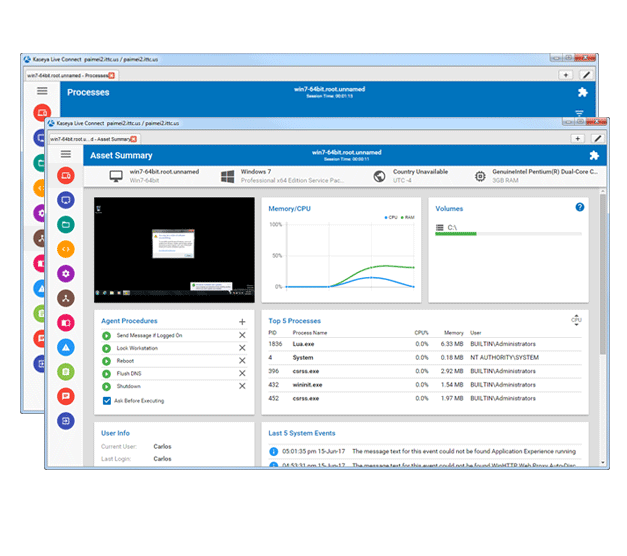Add new tab in Processes window
Image resolution: width=627 pixels, height=556 pixels.
coord(566,75)
